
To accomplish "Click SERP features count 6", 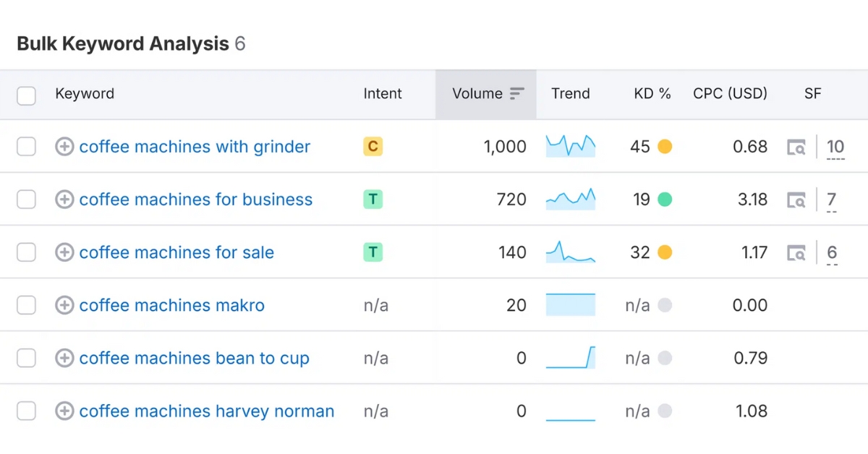I will point(832,253).
